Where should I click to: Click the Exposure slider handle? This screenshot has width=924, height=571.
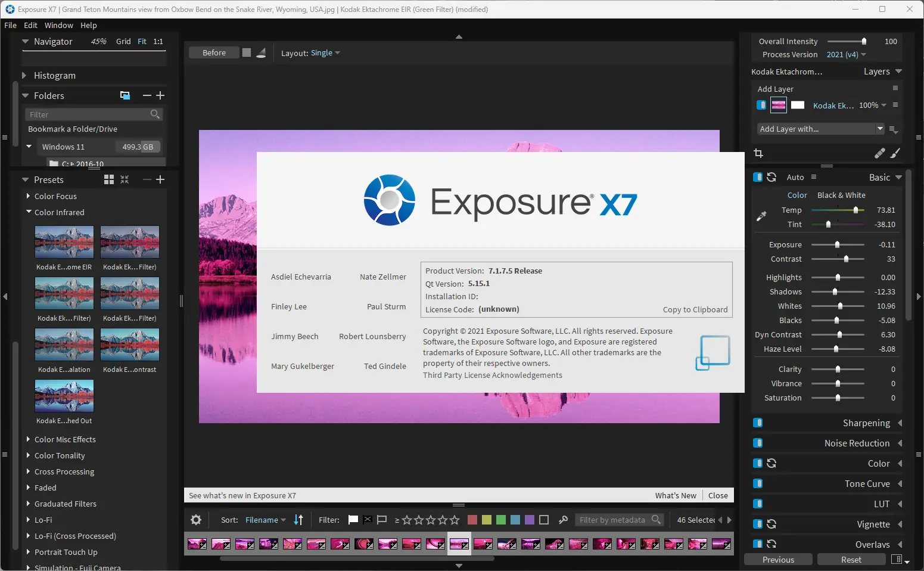pos(837,244)
